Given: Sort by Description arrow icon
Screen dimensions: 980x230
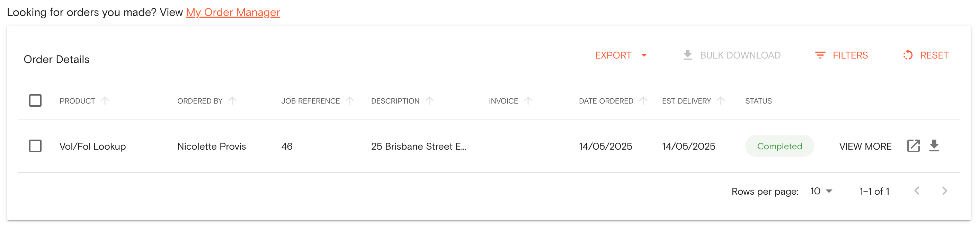Looking at the screenshot, I should point(429,100).
